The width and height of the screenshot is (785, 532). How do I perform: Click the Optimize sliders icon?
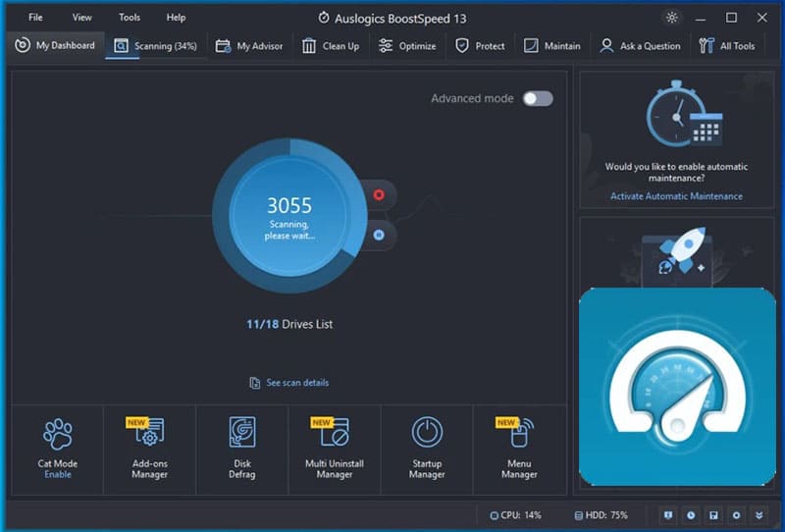pos(386,46)
